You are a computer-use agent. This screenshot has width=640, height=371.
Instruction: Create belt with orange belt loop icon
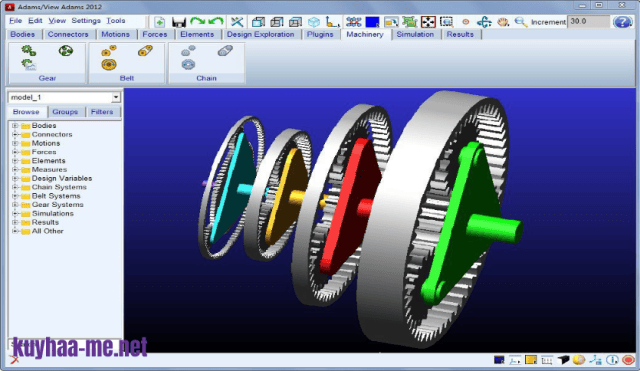(x=145, y=51)
